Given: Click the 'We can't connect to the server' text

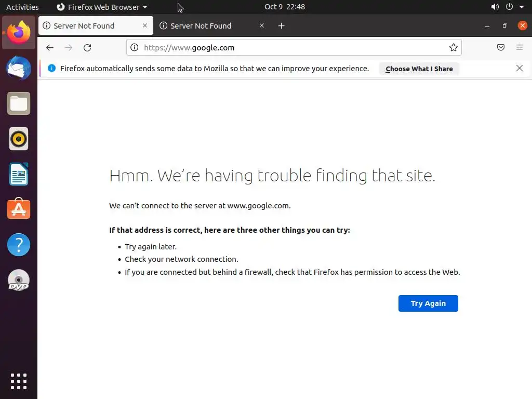Looking at the screenshot, I should (200, 206).
